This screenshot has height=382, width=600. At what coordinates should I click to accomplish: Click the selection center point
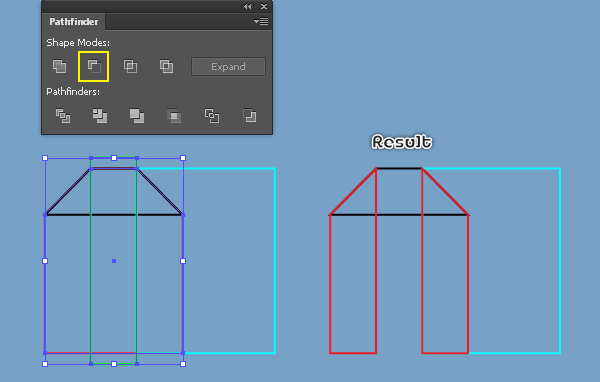(114, 261)
